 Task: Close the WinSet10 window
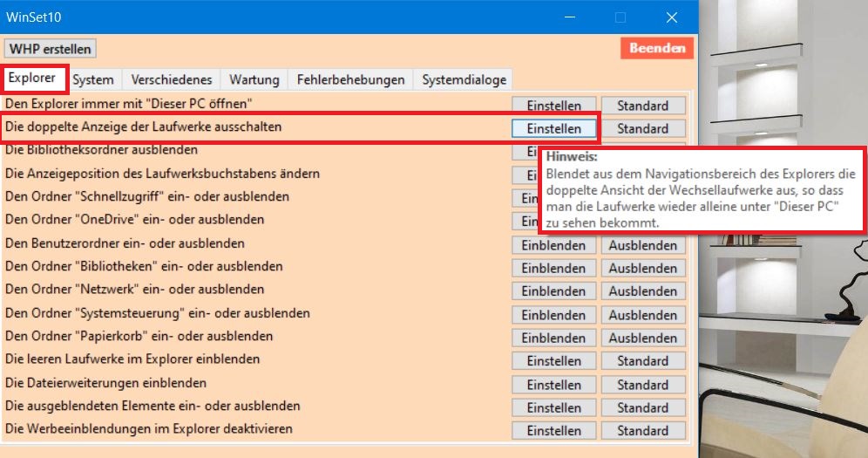click(x=672, y=17)
